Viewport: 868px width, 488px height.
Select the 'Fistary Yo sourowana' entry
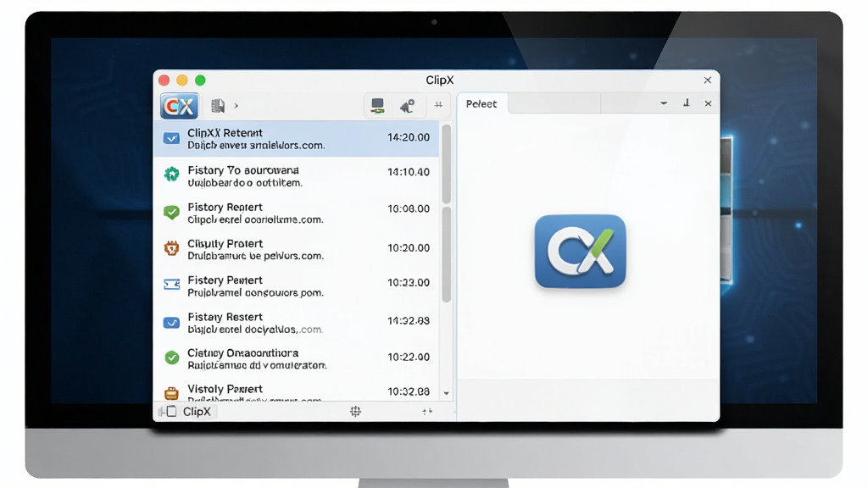(x=296, y=176)
